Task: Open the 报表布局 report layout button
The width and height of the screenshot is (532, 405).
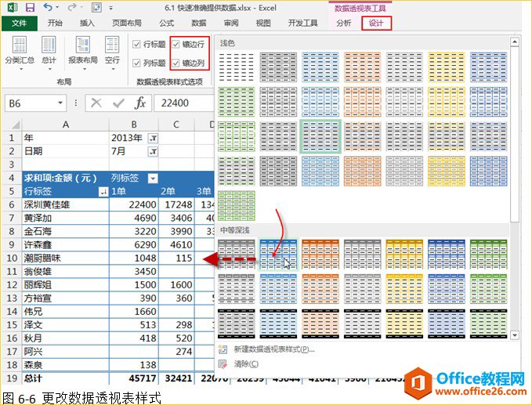Action: [83, 53]
